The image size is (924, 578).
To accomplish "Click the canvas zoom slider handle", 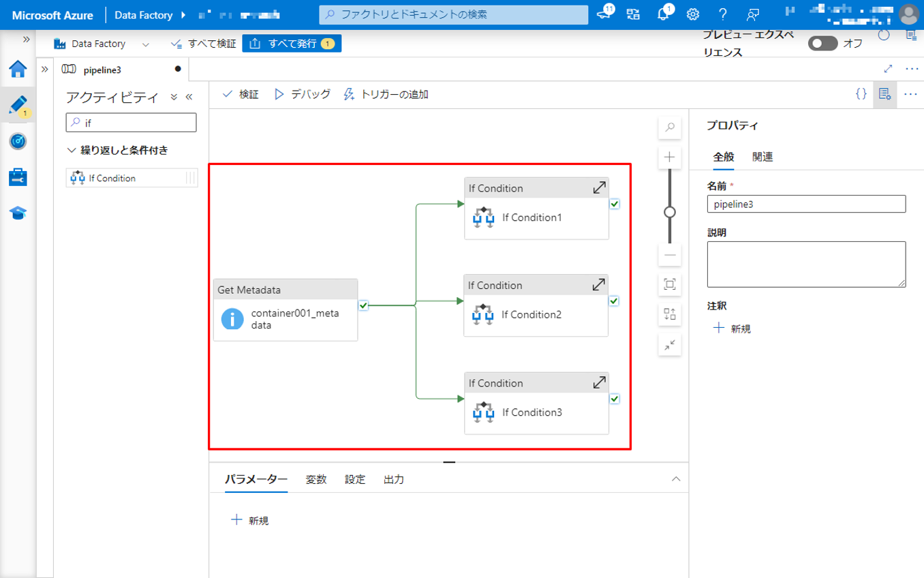I will (670, 212).
